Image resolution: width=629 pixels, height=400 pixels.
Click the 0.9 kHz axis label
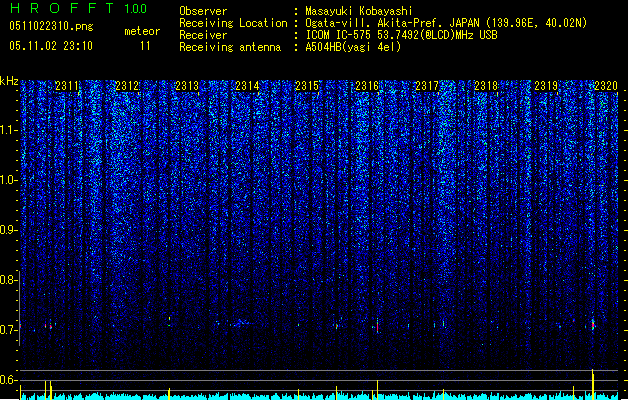pos(8,230)
